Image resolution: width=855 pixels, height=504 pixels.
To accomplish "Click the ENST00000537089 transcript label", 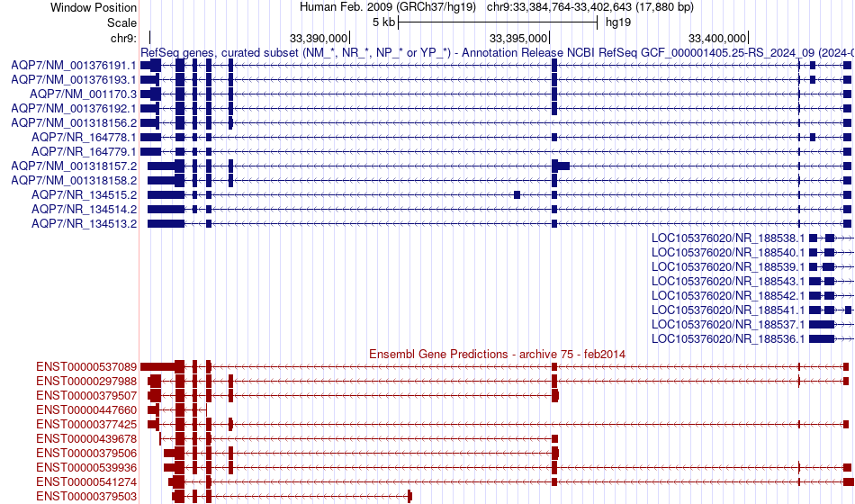I will click(86, 366).
